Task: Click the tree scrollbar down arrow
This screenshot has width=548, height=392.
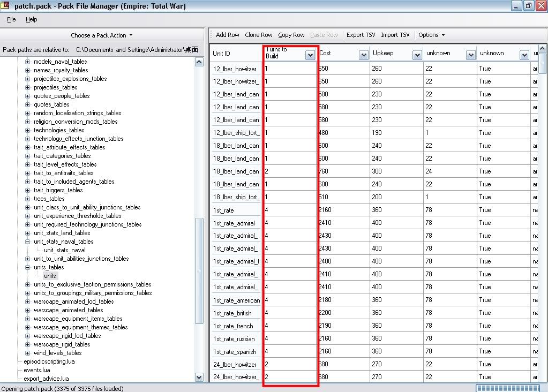Action: 199,377
